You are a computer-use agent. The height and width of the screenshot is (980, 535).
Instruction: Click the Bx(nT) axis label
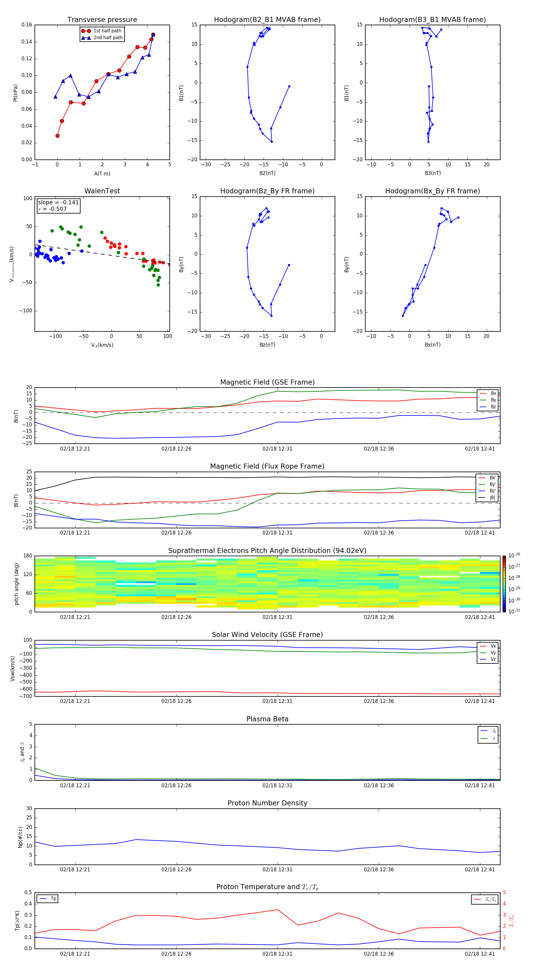[432, 345]
